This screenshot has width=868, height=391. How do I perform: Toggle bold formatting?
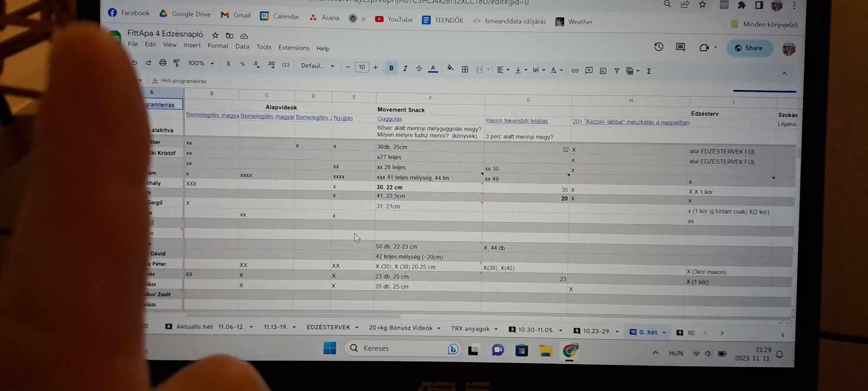(x=391, y=68)
